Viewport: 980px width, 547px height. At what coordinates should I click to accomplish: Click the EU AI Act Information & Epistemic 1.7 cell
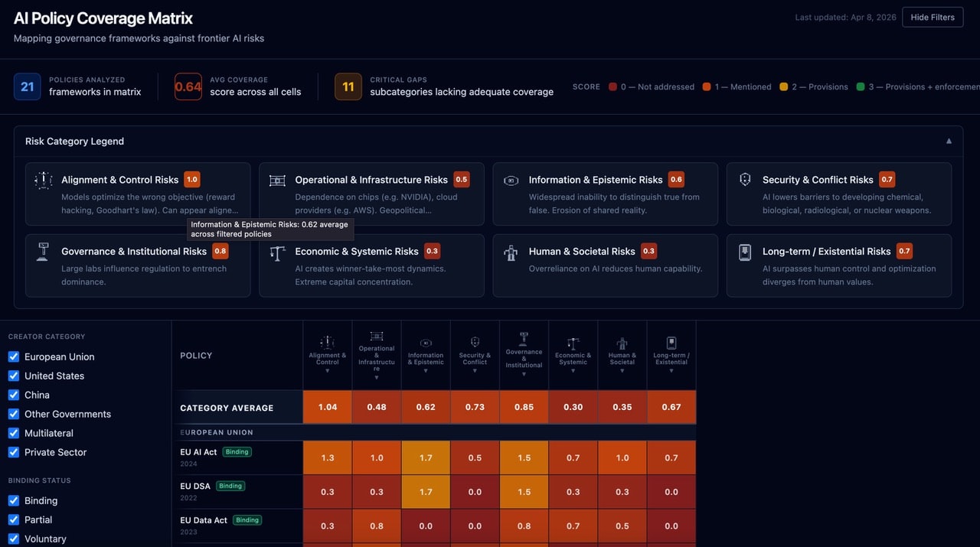pos(426,458)
